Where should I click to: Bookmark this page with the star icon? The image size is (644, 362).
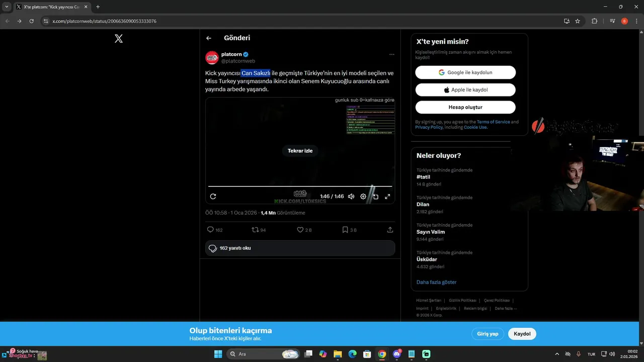coord(578,21)
